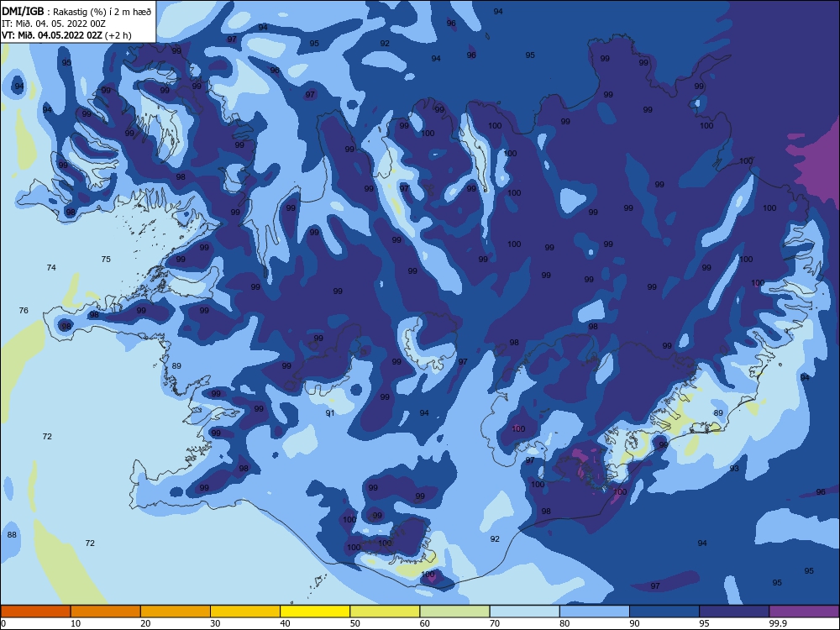Pick the pale yellow 50–60 legend swatch

click(386, 612)
